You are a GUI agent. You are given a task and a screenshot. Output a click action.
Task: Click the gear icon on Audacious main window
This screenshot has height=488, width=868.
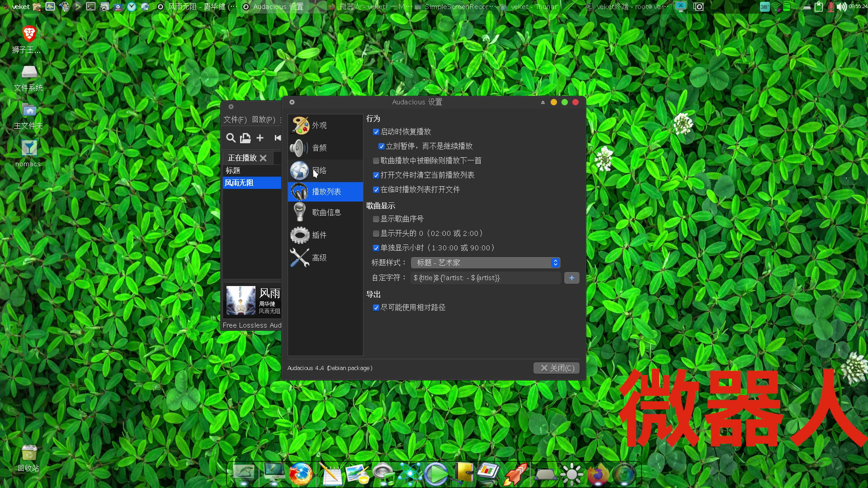click(231, 107)
